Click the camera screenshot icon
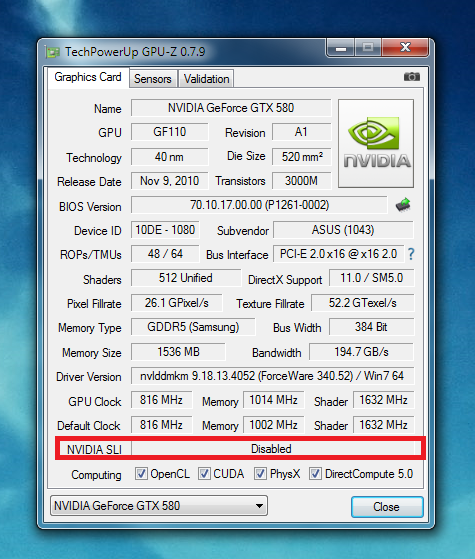The height and width of the screenshot is (559, 475). pos(412,77)
